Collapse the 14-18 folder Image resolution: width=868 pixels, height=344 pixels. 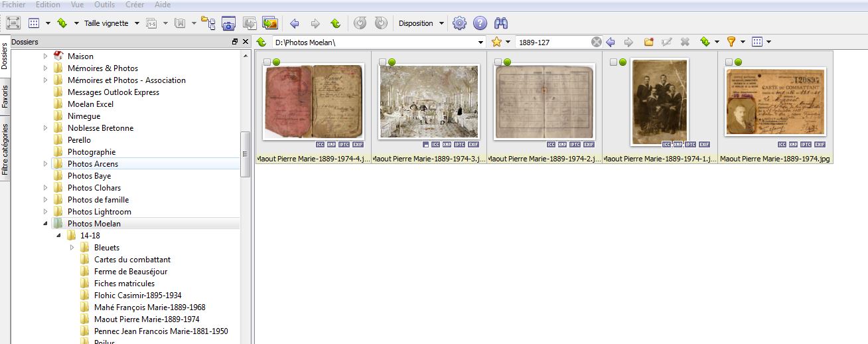pyautogui.click(x=58, y=236)
